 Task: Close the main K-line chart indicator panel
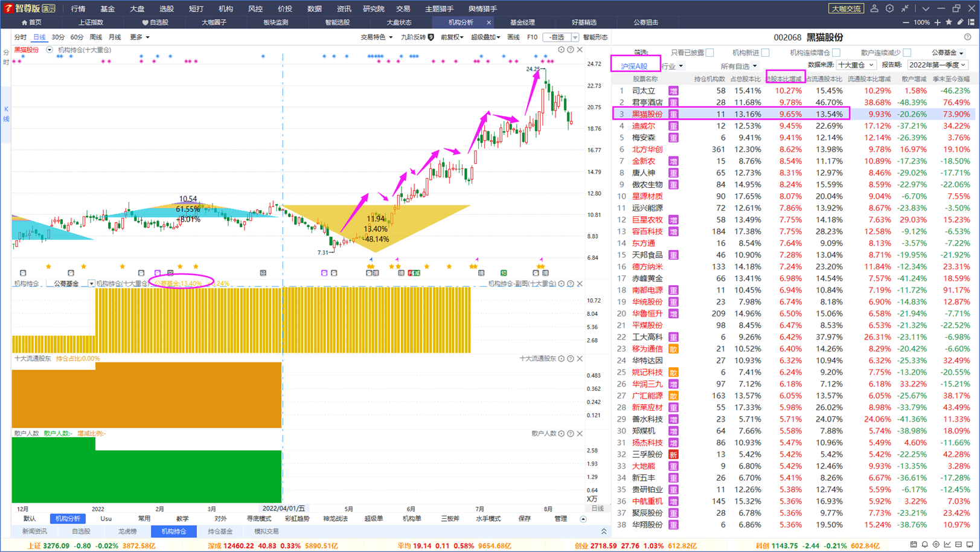click(580, 50)
